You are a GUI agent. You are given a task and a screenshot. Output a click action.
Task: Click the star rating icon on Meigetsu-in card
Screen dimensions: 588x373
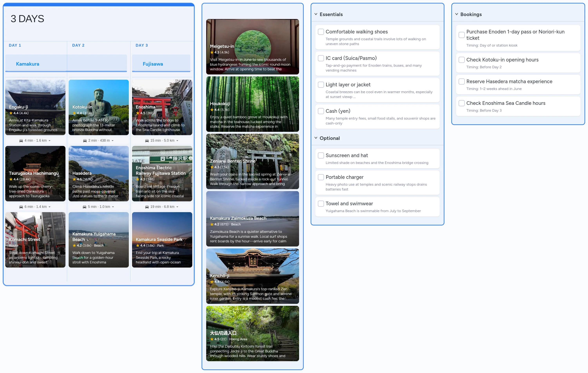tap(212, 52)
